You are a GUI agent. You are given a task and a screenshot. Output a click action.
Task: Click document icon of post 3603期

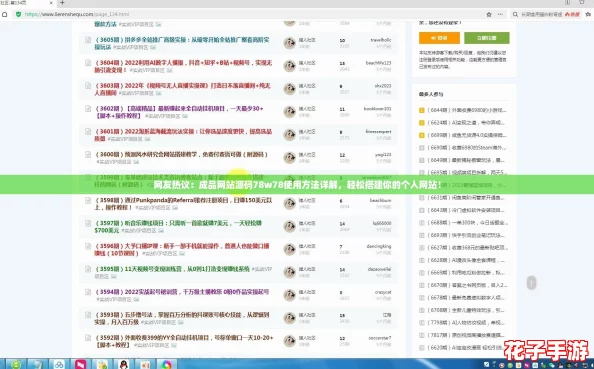click(x=88, y=86)
